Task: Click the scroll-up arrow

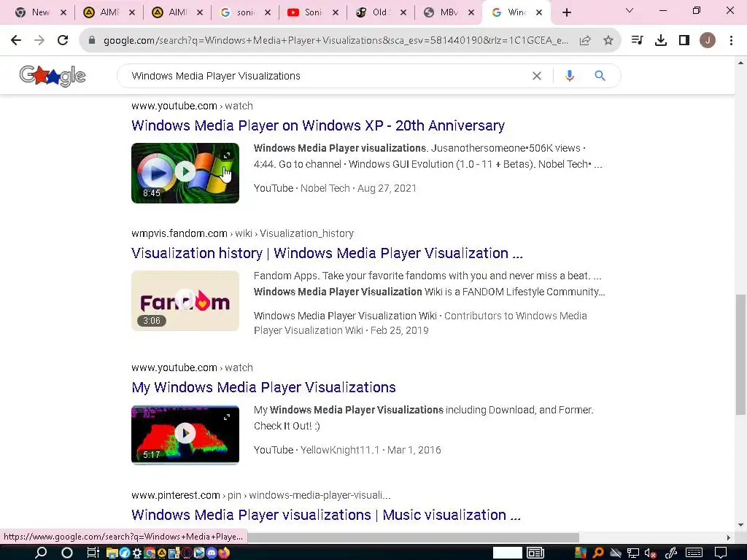Action: (740, 63)
